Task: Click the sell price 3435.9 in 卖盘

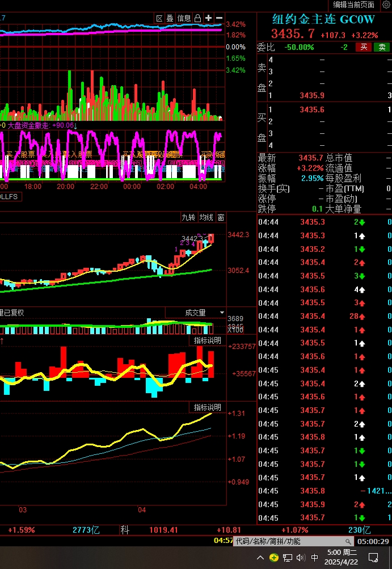Action: [x=312, y=95]
